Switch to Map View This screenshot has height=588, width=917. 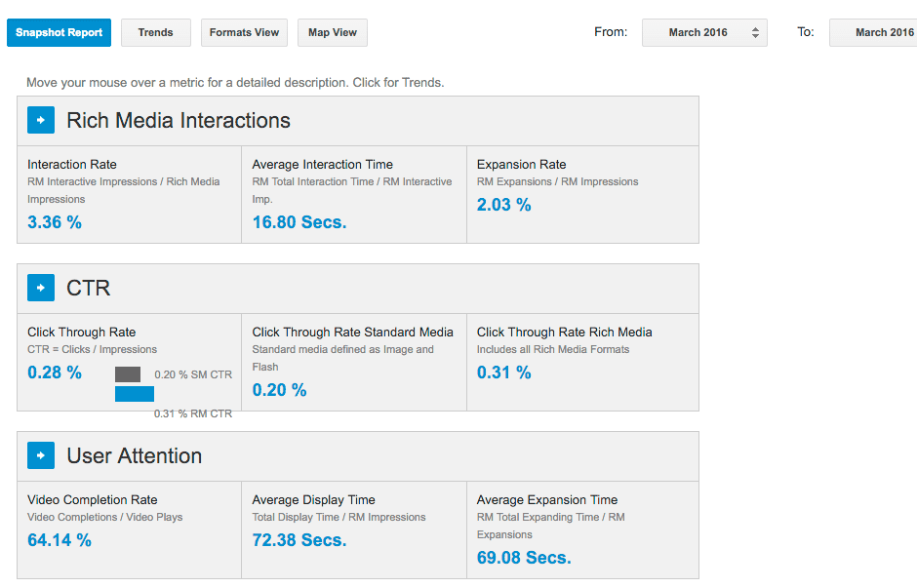(333, 32)
